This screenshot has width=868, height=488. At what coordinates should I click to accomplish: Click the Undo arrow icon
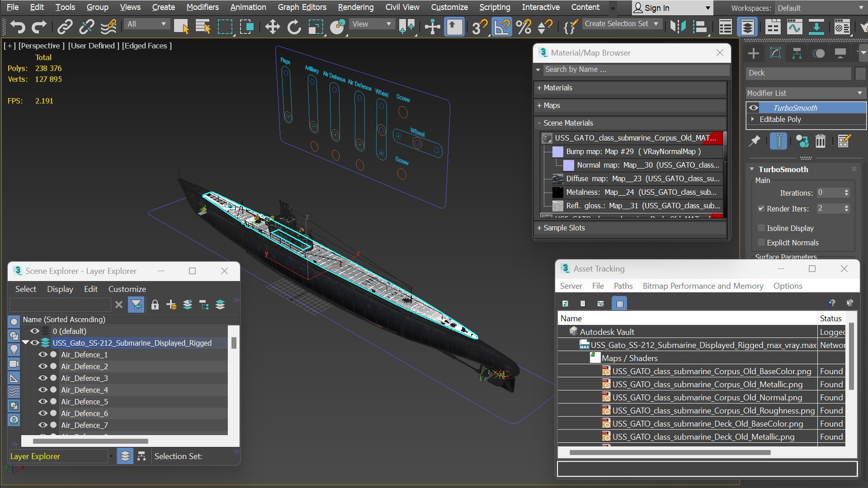[18, 27]
